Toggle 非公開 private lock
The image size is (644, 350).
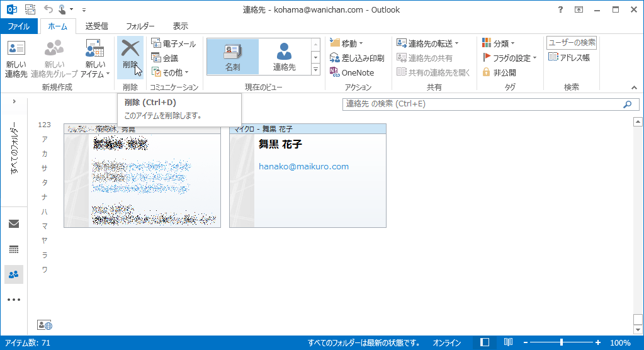499,72
